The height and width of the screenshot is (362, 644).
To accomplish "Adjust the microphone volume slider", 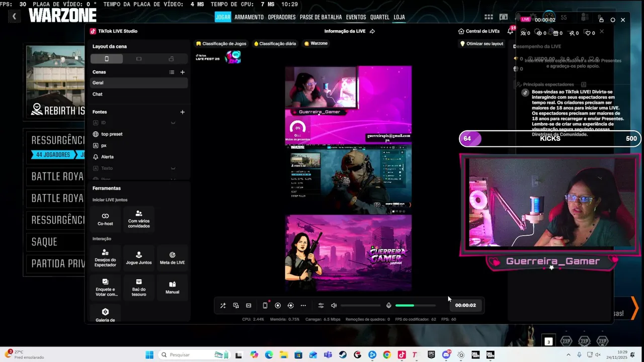I will click(x=416, y=306).
